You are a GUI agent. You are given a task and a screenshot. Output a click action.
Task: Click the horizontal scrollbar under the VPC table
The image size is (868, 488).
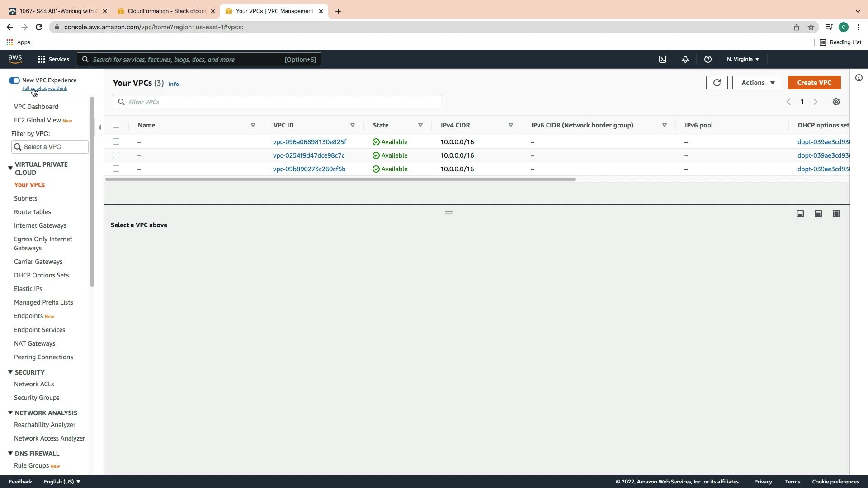[x=340, y=179]
